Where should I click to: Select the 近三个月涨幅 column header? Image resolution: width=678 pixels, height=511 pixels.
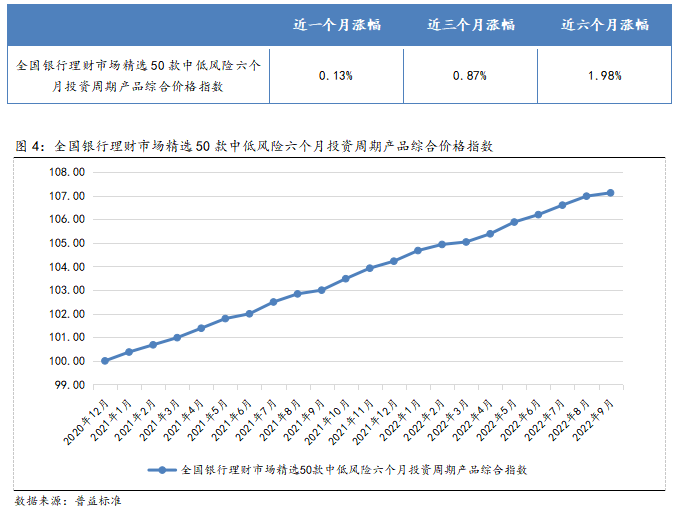(470, 25)
